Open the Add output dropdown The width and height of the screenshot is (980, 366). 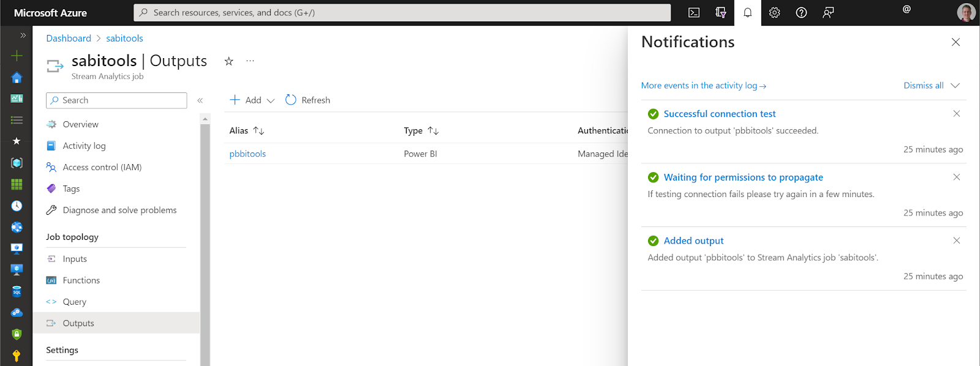(252, 100)
